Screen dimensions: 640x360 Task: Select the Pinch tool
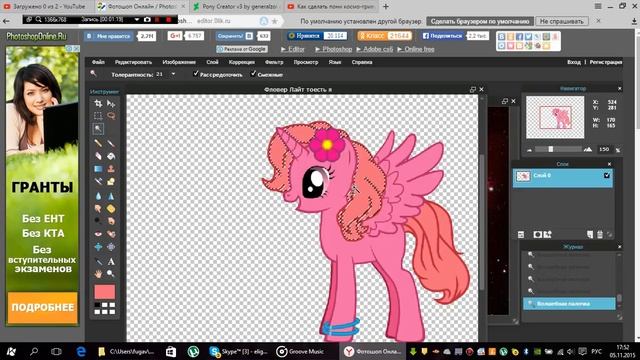tap(111, 247)
